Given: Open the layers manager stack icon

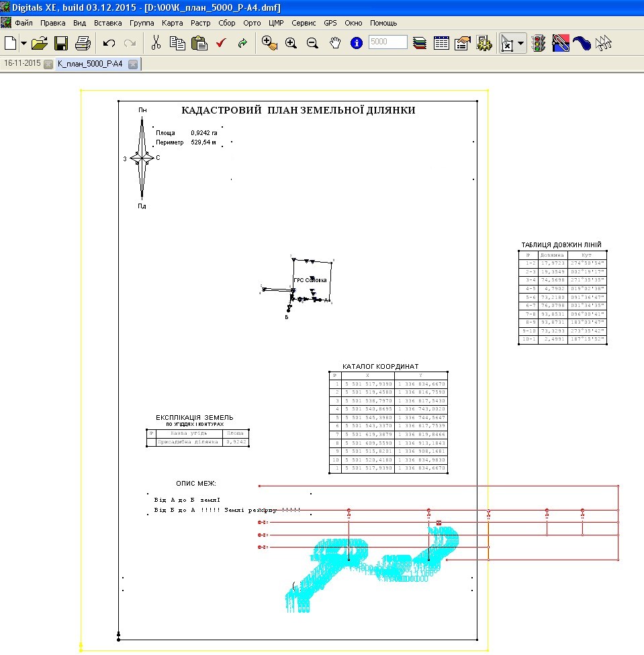Looking at the screenshot, I should (420, 43).
